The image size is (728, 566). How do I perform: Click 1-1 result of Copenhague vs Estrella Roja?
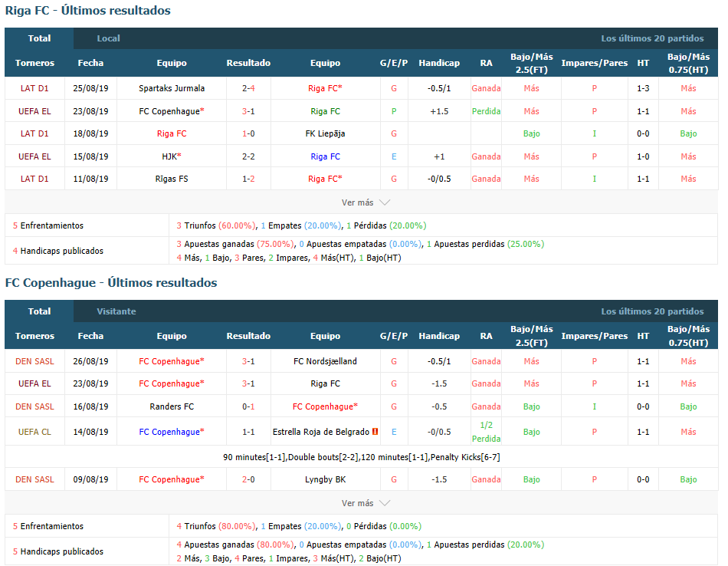[248, 432]
